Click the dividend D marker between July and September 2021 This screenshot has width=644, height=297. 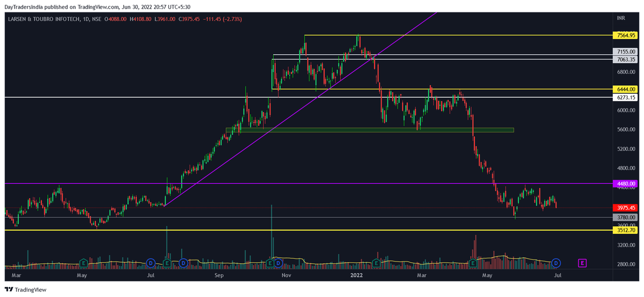point(183,263)
